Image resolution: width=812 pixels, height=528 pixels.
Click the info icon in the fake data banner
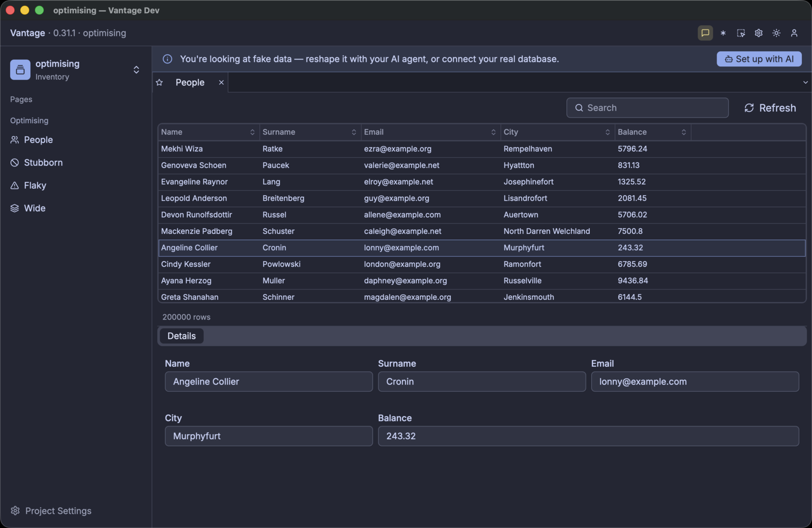click(x=167, y=59)
